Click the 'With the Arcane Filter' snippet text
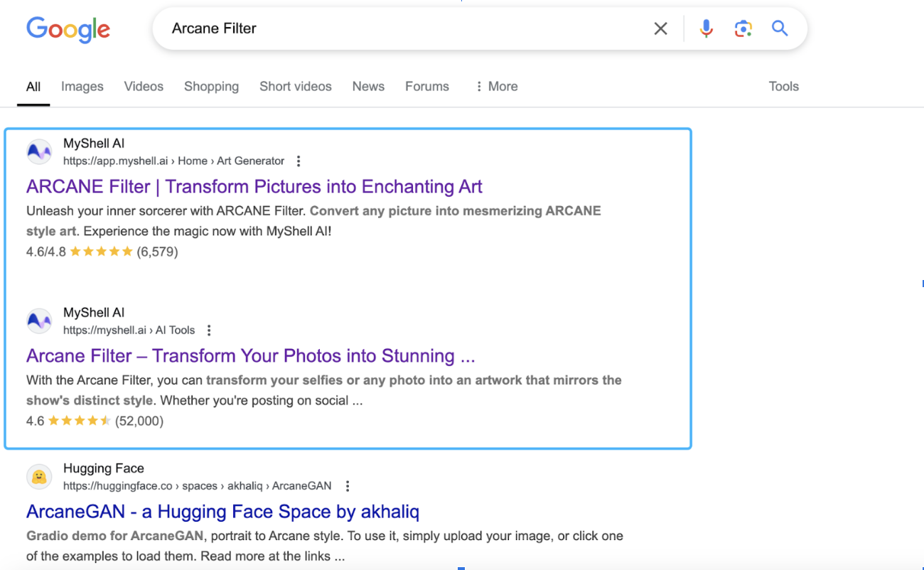This screenshot has width=924, height=570. 324,390
